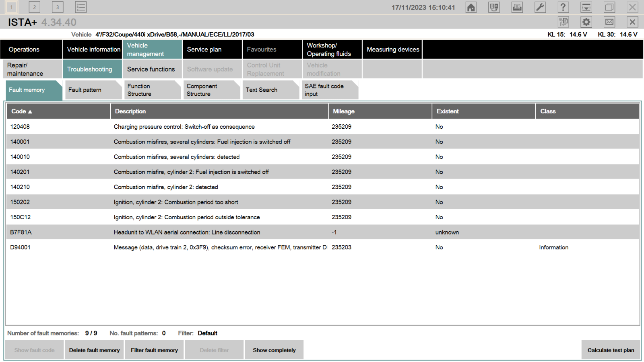Open the SAE fault code input tab
Screen dimensions: 644x362
pyautogui.click(x=330, y=90)
